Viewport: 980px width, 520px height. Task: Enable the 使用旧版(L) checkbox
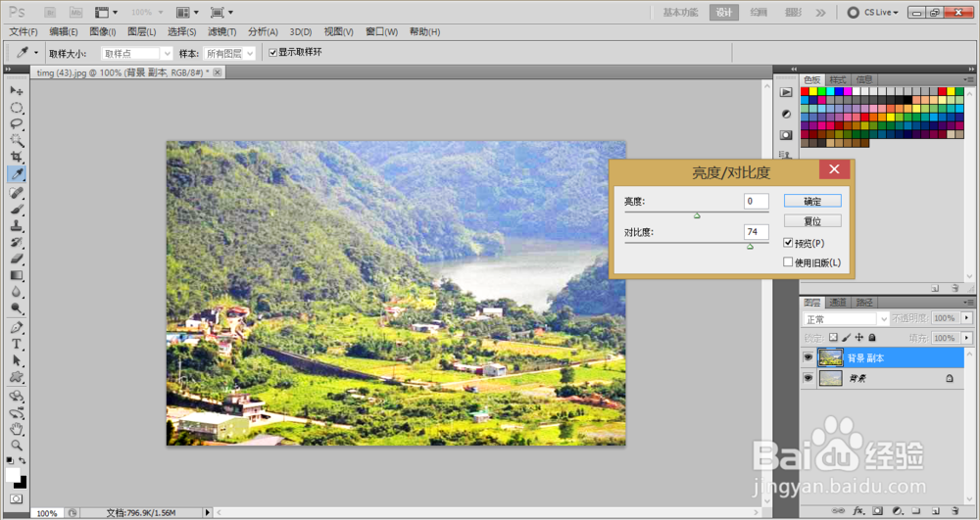coord(788,262)
